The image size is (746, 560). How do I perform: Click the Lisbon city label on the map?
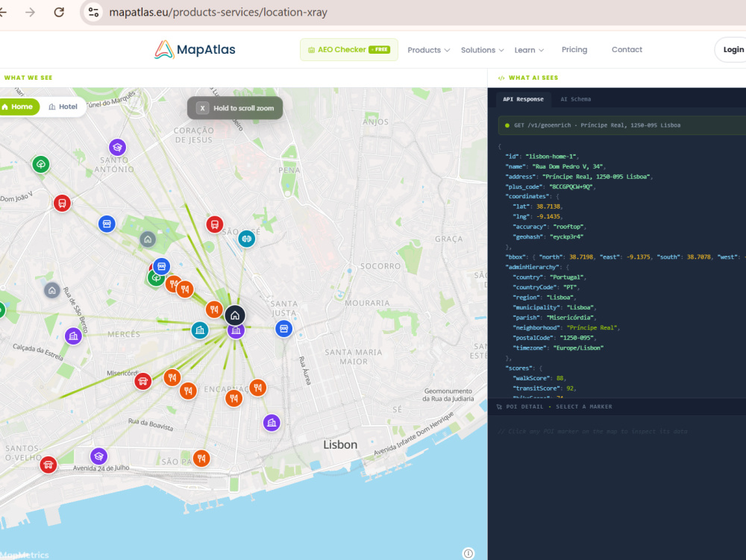(x=340, y=445)
